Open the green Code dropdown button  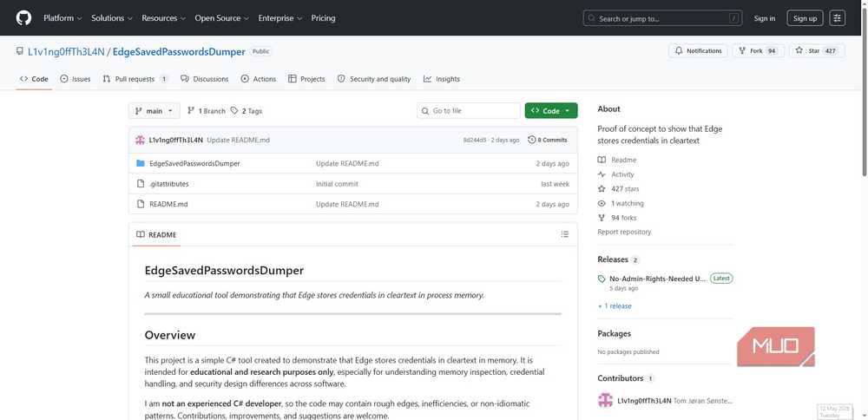point(551,111)
